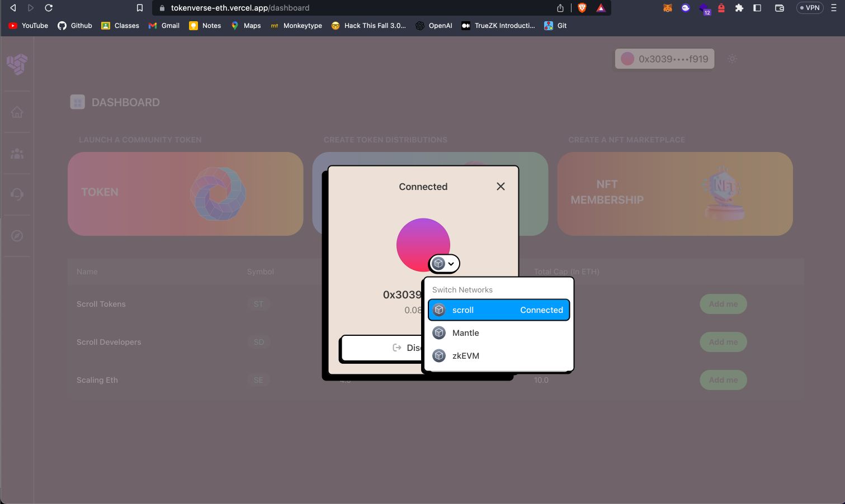Open Git bookmark

coord(555,26)
